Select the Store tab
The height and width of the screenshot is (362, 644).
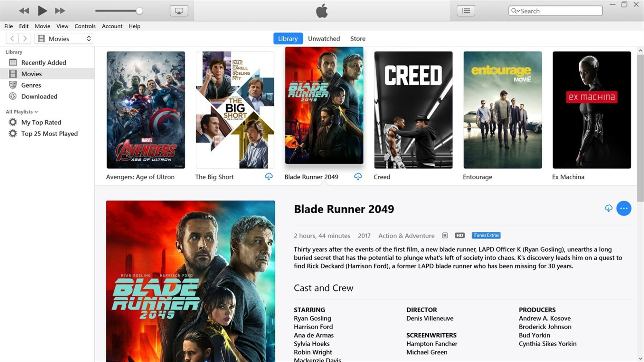[x=357, y=38]
